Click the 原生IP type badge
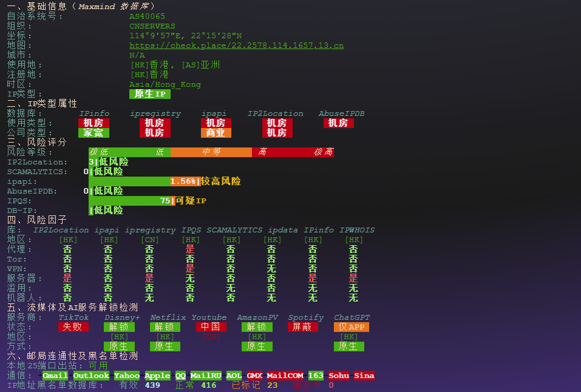 pos(150,94)
